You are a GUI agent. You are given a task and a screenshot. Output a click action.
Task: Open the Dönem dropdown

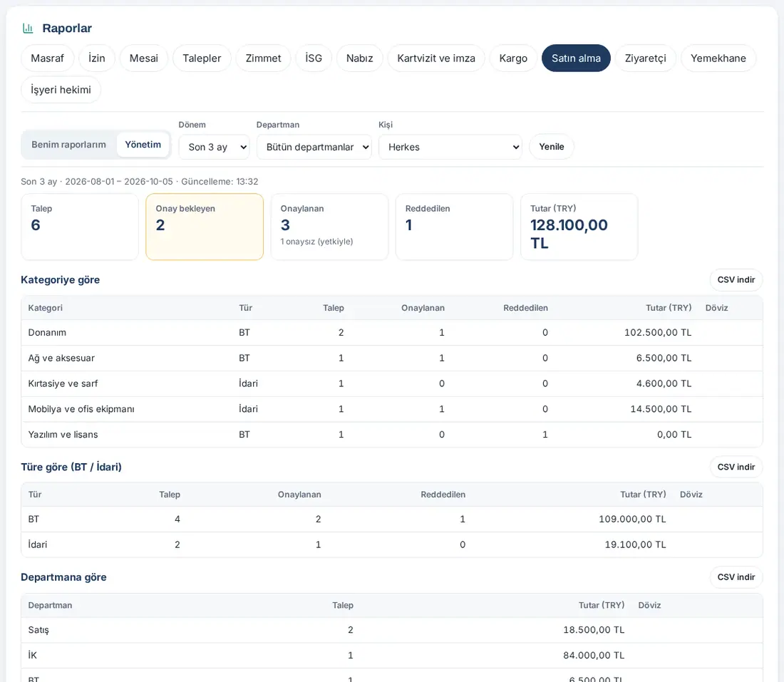tap(214, 147)
